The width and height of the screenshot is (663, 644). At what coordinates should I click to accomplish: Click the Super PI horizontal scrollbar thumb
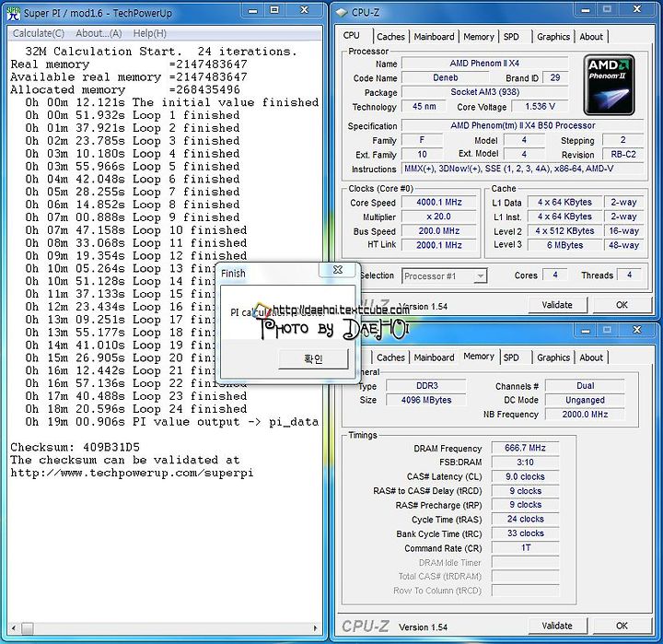28,628
